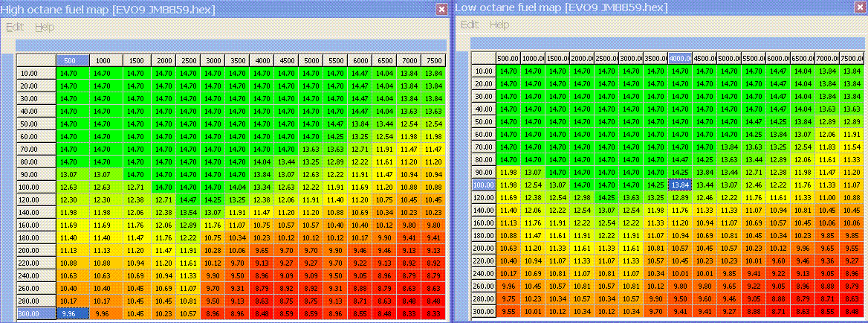The width and height of the screenshot is (868, 323).
Task: Open Help menu in Low octane window
Action: point(499,25)
